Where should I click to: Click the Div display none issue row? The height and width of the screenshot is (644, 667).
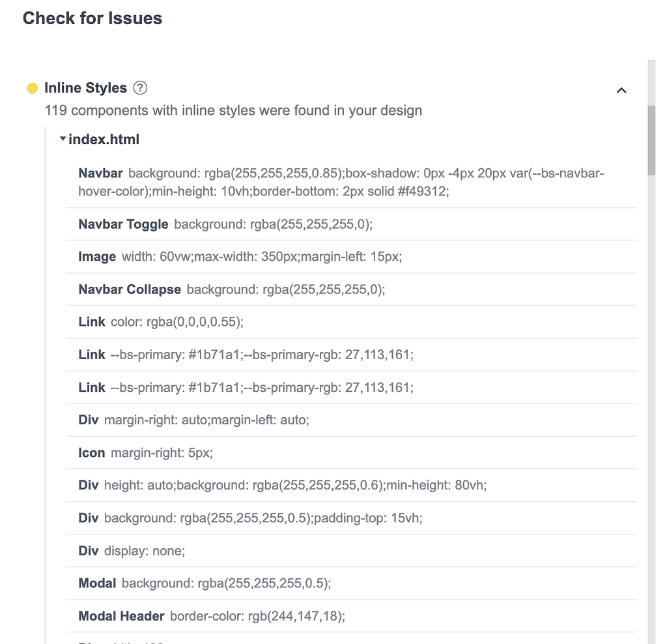click(x=130, y=550)
